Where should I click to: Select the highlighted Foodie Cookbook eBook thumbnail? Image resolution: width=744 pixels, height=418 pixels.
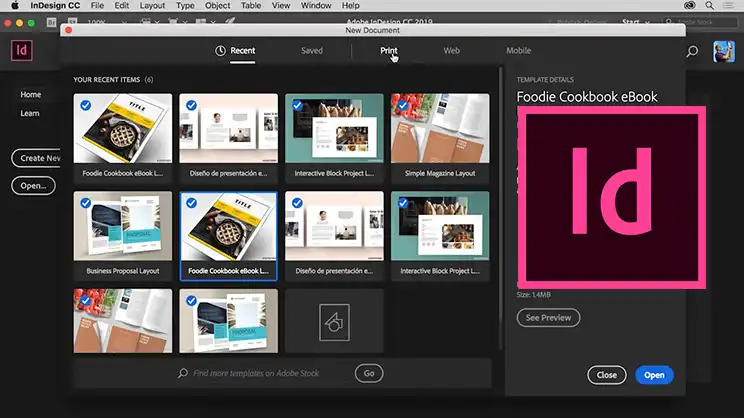click(x=228, y=226)
